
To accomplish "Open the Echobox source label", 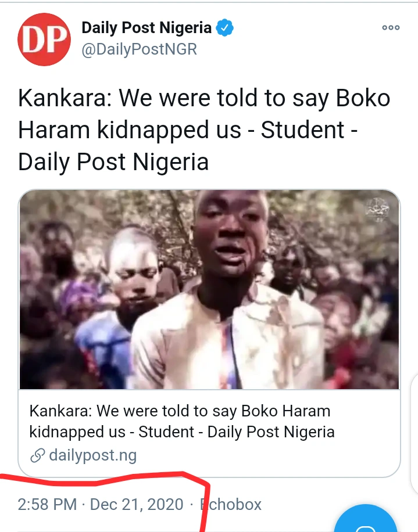I will (x=231, y=504).
